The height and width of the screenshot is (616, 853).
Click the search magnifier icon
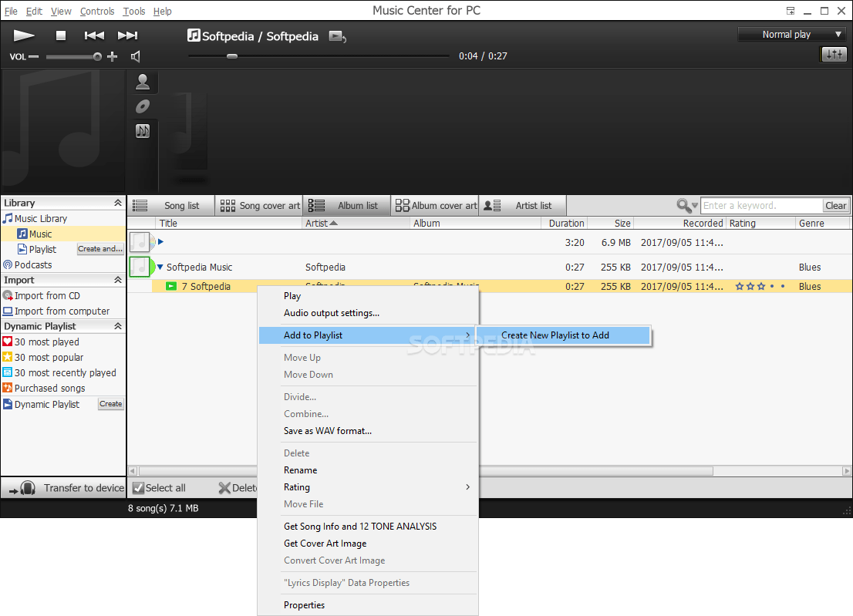682,205
